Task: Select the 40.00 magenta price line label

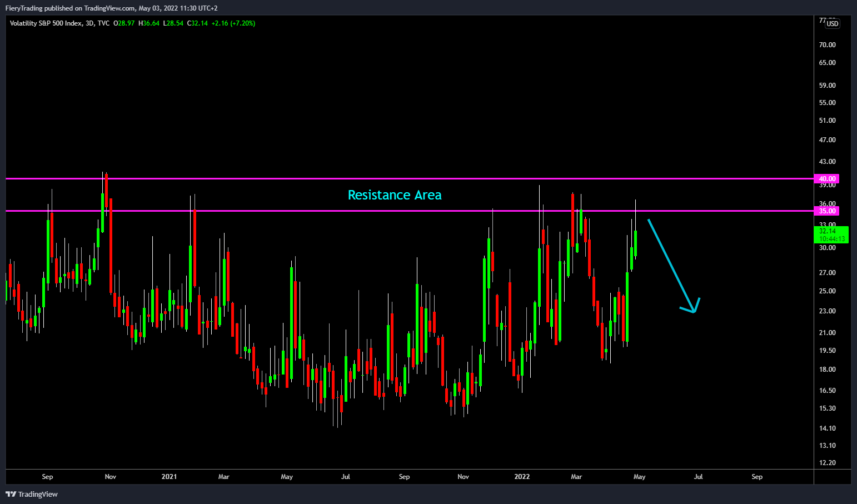Action: [x=827, y=179]
